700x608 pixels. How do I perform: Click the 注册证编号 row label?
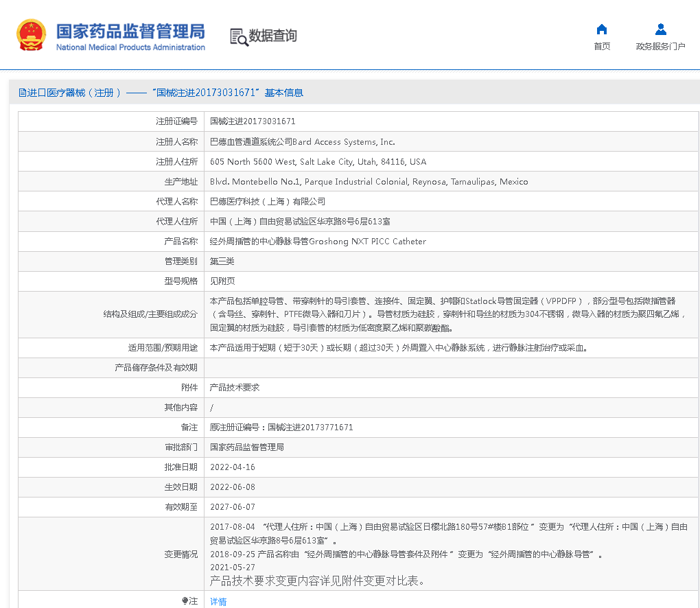point(176,121)
